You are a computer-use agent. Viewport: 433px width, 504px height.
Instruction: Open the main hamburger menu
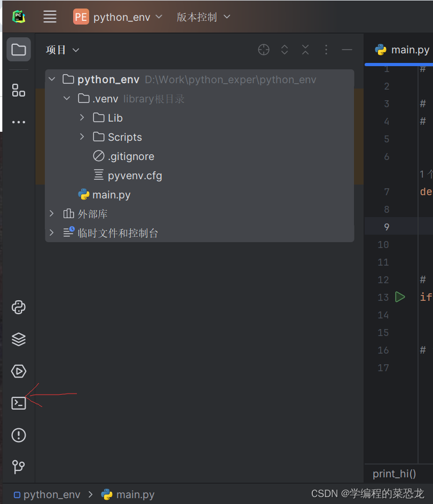coord(50,16)
